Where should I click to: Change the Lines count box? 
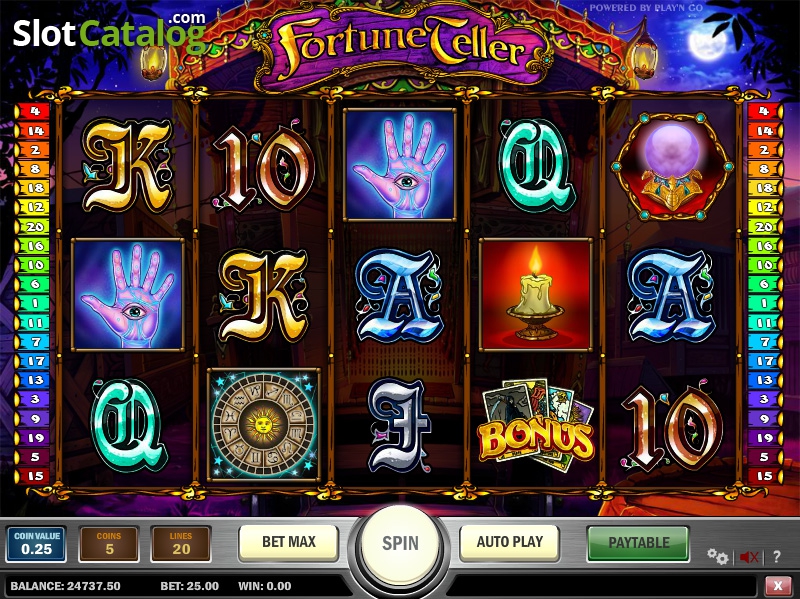[181, 544]
